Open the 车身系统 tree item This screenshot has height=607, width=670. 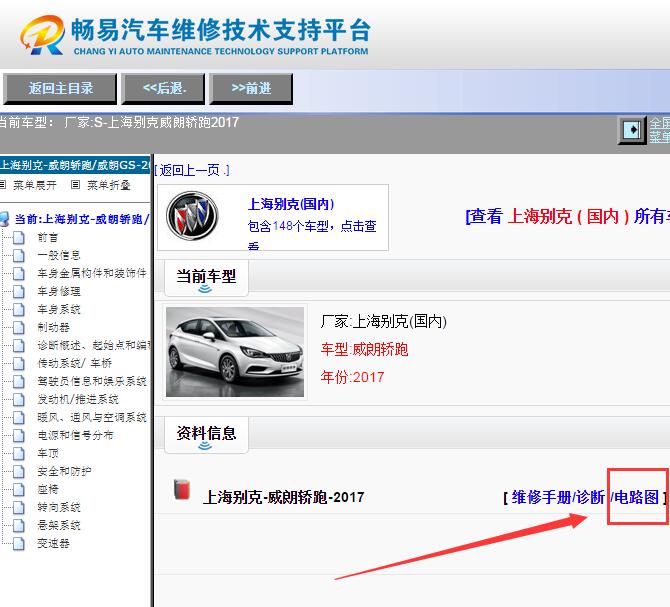point(59,309)
